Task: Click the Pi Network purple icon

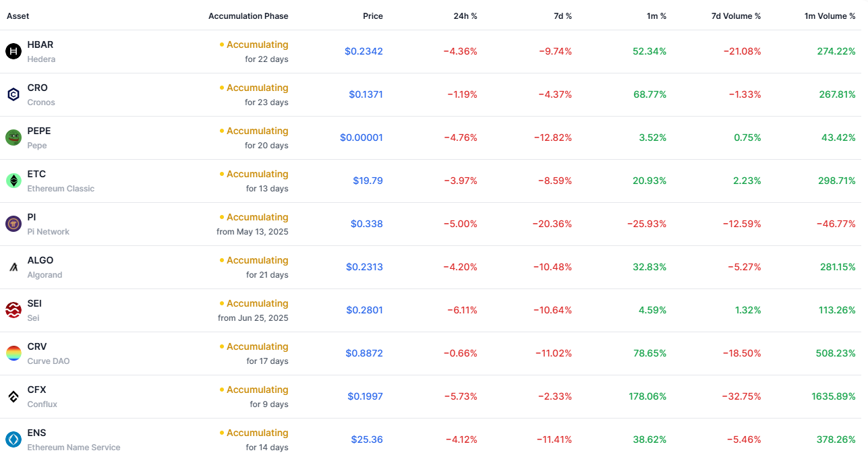Action: pos(13,224)
